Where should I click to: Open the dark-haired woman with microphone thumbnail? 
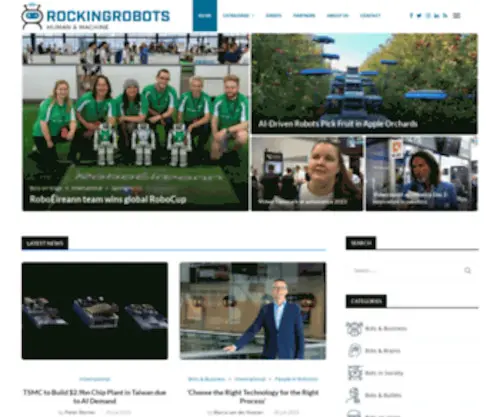click(x=422, y=173)
